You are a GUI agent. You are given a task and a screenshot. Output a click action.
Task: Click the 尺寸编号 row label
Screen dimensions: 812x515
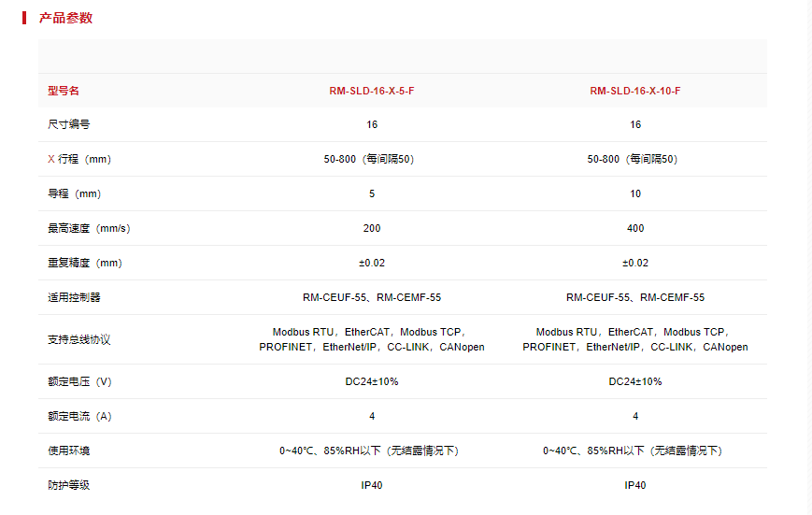click(x=68, y=124)
